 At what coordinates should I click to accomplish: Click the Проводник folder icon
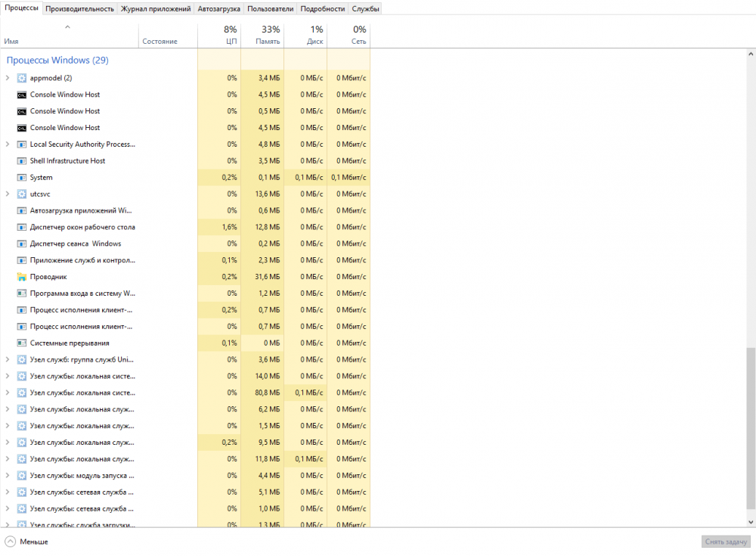click(22, 277)
